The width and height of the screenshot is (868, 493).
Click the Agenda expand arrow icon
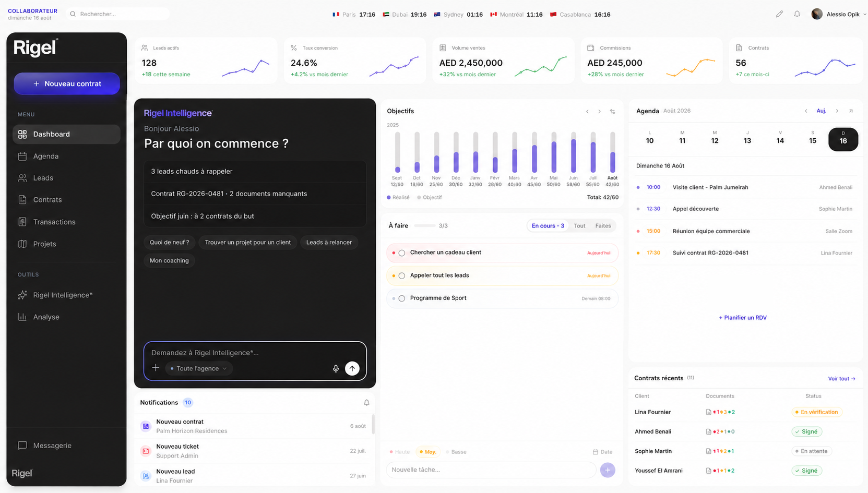851,111
